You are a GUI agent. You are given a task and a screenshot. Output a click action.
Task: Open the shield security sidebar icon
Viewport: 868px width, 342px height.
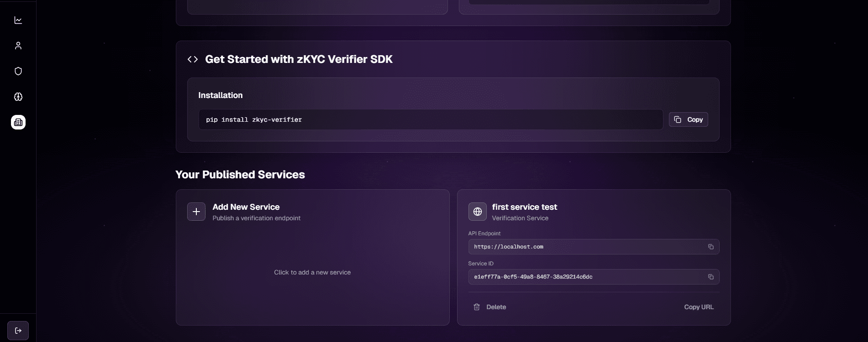point(18,71)
